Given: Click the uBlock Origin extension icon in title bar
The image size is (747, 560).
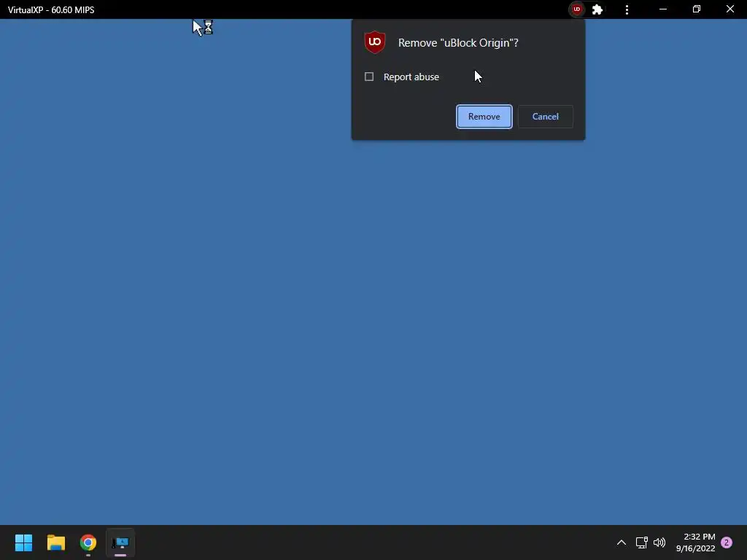Looking at the screenshot, I should pos(577,9).
